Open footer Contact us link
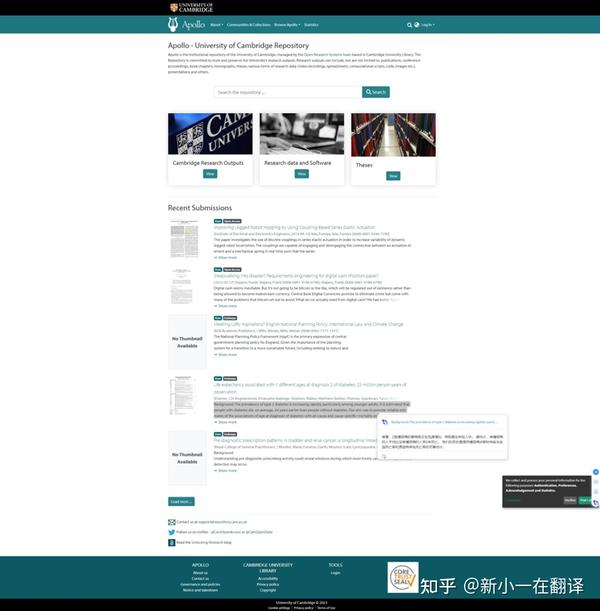Viewport: 600px width, 611px height. (200, 579)
